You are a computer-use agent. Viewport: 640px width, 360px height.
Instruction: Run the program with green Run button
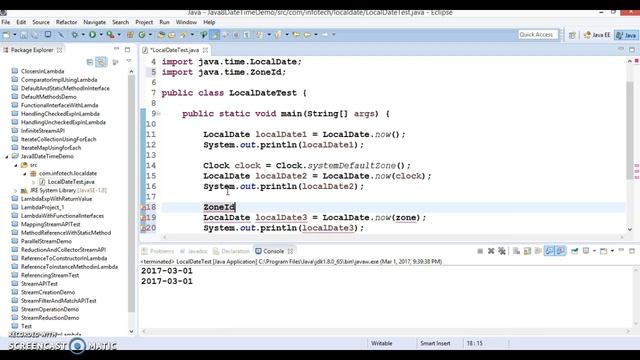point(93,35)
